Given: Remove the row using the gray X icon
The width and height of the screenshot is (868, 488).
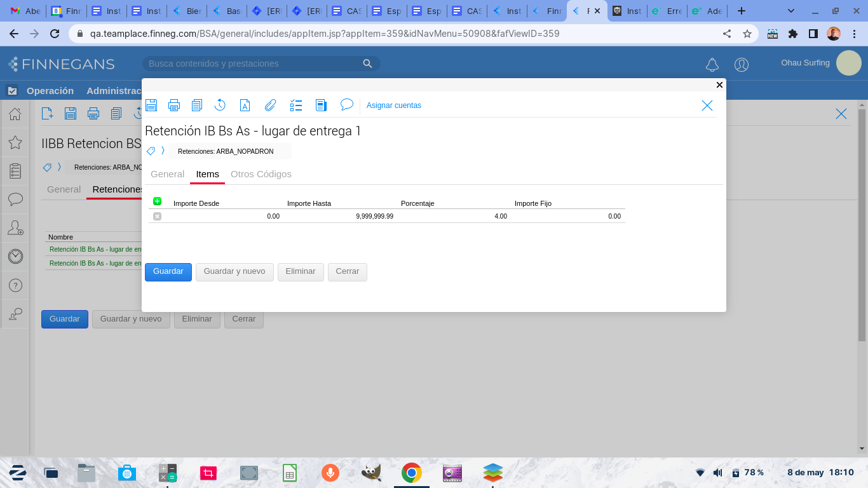Looking at the screenshot, I should coord(158,217).
